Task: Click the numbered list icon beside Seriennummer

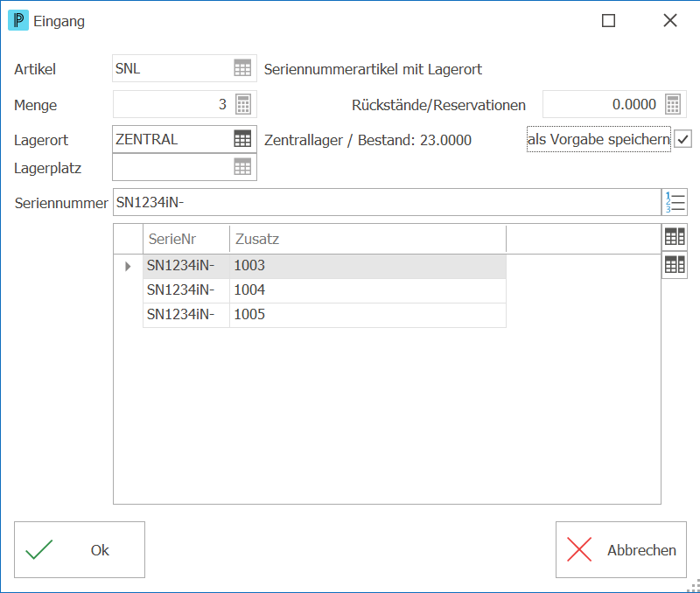Action: (x=675, y=202)
